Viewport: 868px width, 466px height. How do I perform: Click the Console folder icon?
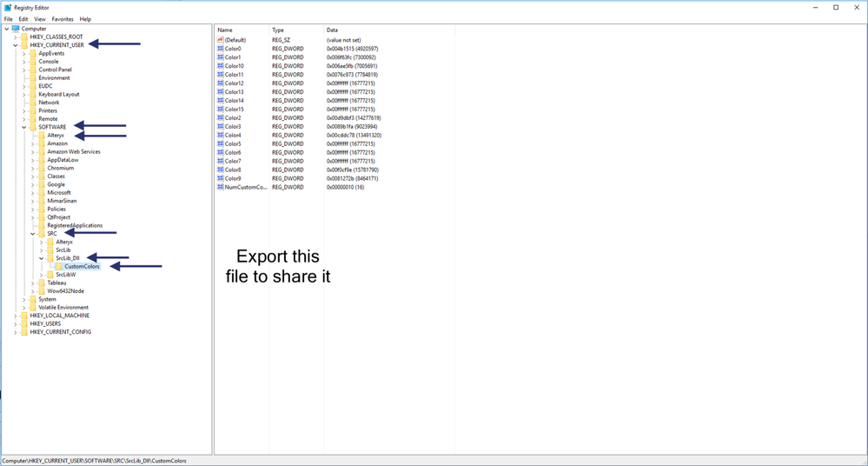click(33, 62)
